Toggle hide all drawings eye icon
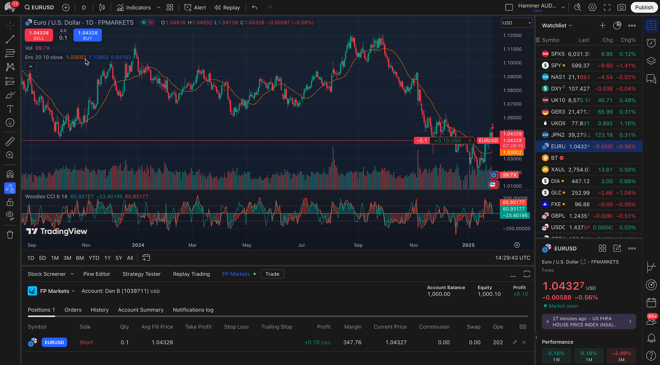This screenshot has width=660, height=365. 10,216
